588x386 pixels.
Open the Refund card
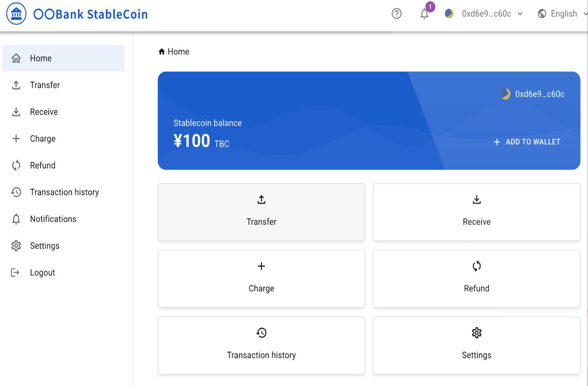(x=476, y=278)
